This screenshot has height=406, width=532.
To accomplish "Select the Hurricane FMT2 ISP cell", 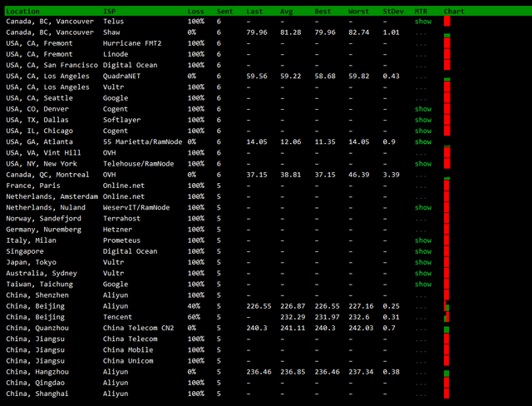I will 132,43.
